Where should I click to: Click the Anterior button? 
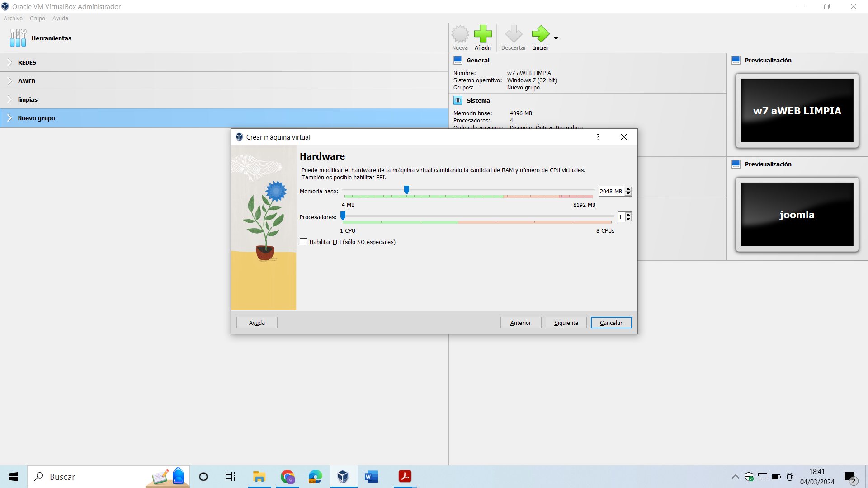[520, 323]
